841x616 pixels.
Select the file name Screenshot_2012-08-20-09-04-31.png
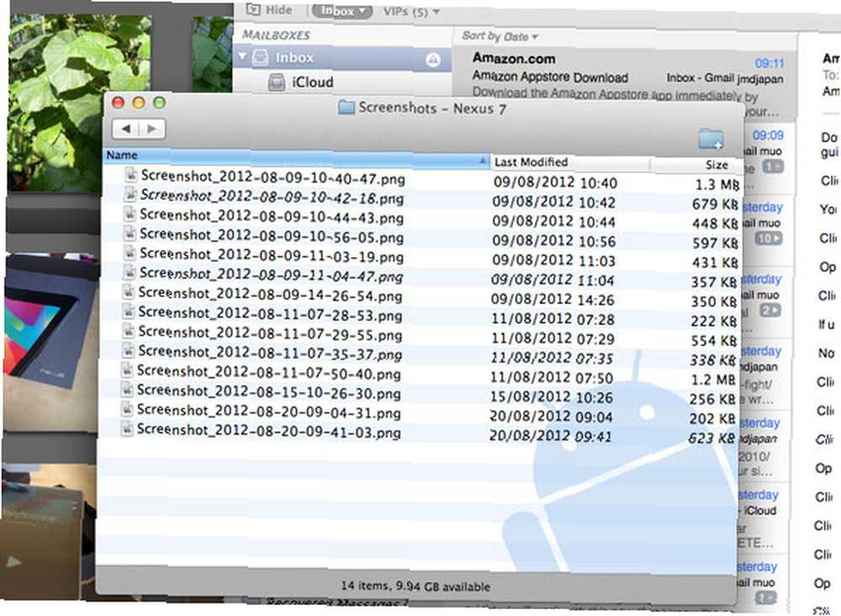269,413
